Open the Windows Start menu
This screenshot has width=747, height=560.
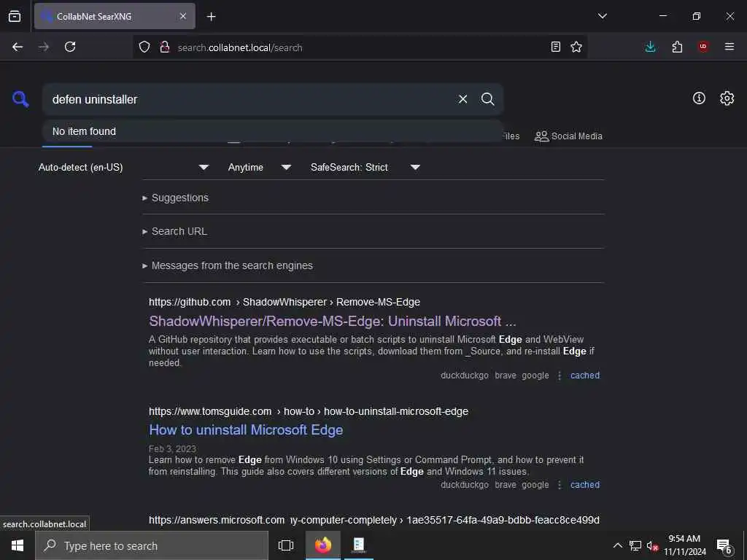coord(18,545)
